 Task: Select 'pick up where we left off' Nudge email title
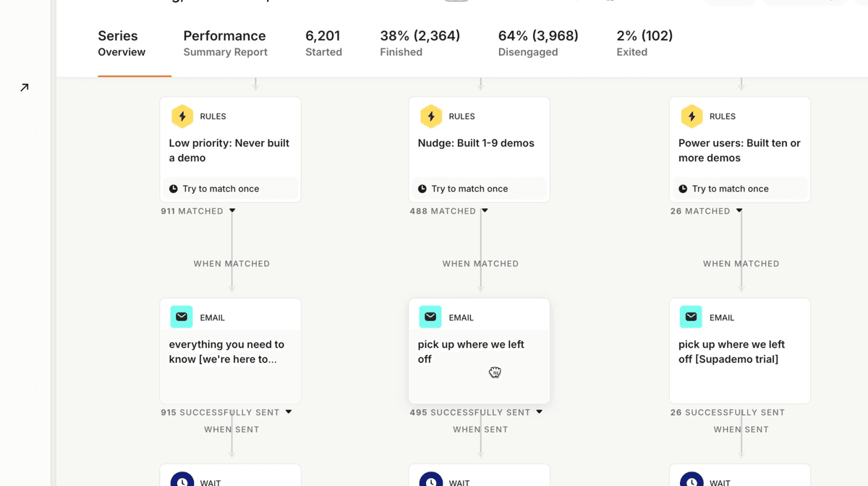click(471, 351)
